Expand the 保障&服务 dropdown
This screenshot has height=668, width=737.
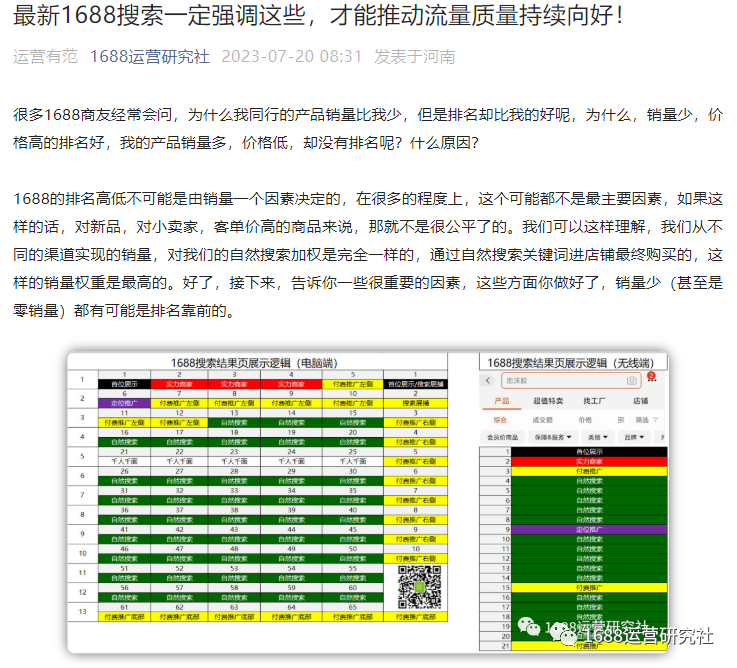coord(553,437)
